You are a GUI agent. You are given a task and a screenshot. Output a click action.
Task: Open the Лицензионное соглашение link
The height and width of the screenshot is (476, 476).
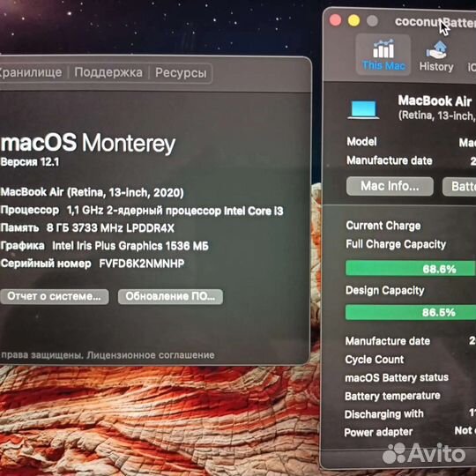tap(150, 355)
